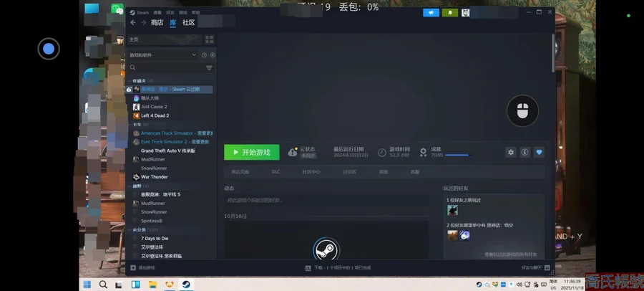This screenshot has height=291, width=644.
Task: Click the game settings gear icon
Action: 510,152
